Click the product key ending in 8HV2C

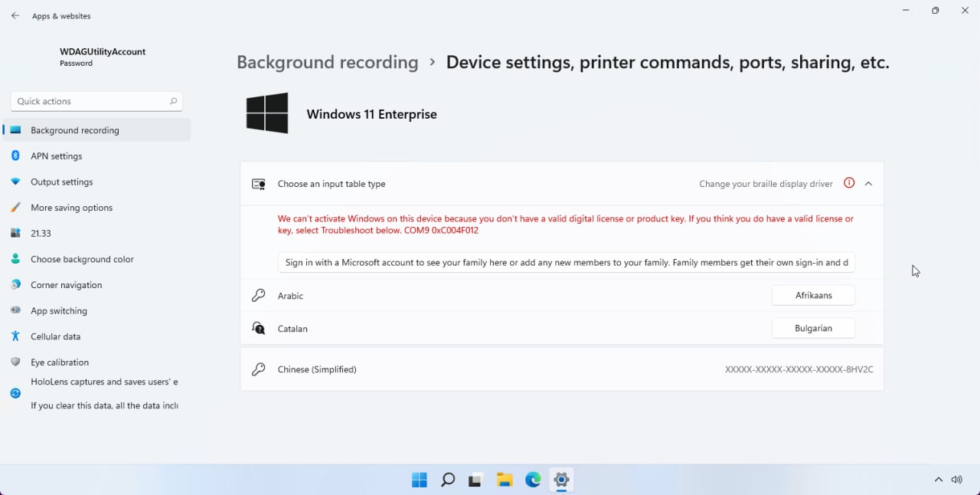click(x=799, y=369)
